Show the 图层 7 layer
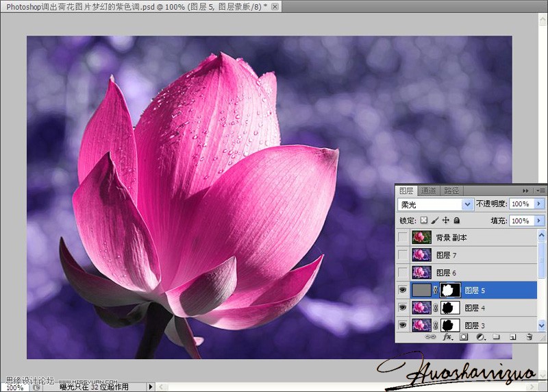 403,255
